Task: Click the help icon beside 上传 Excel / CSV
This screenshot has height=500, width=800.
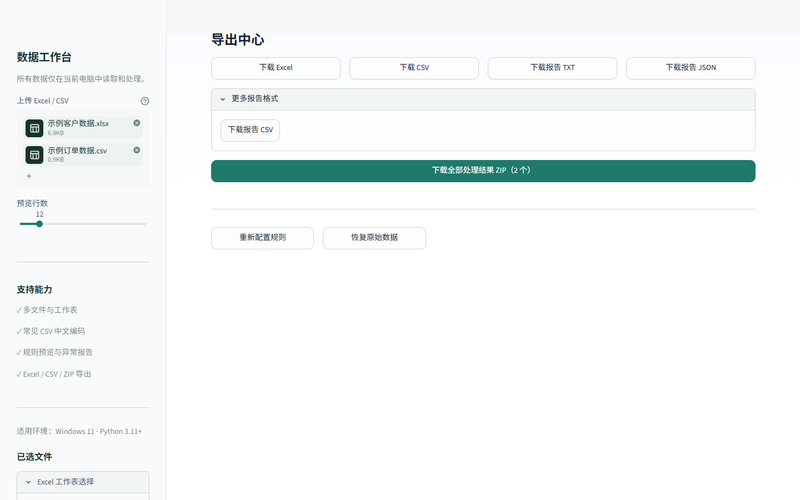Action: click(145, 101)
